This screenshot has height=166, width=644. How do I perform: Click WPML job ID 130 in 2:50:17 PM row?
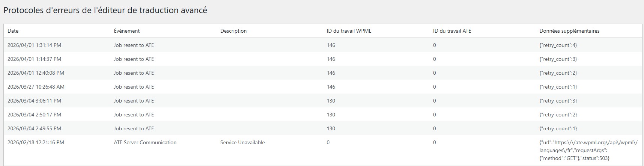pos(331,115)
